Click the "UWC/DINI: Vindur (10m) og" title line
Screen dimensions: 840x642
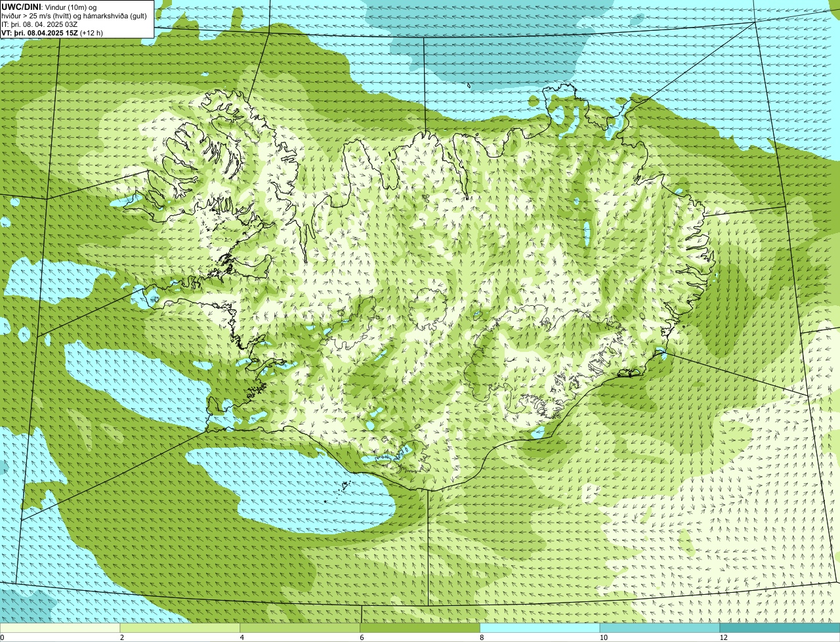pos(49,7)
